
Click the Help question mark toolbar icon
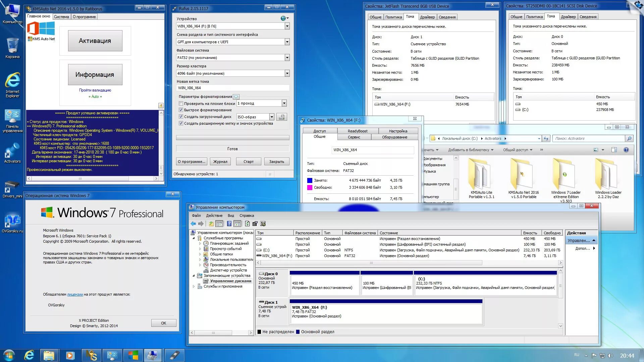coord(229,224)
